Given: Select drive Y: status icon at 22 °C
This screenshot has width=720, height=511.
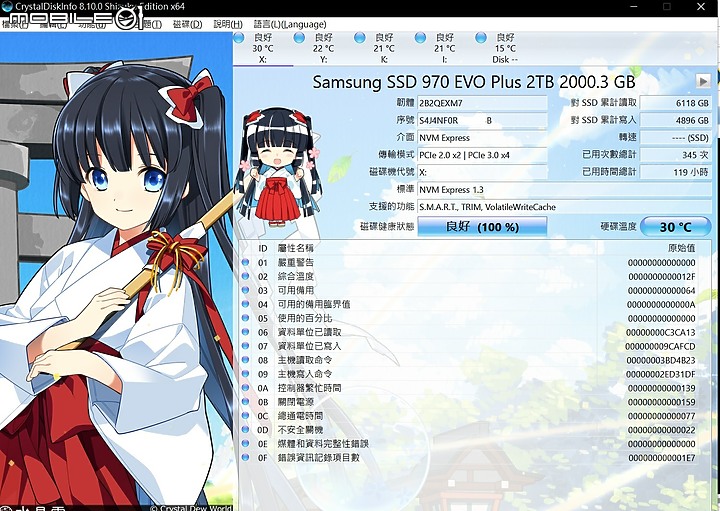Looking at the screenshot, I should coord(299,38).
